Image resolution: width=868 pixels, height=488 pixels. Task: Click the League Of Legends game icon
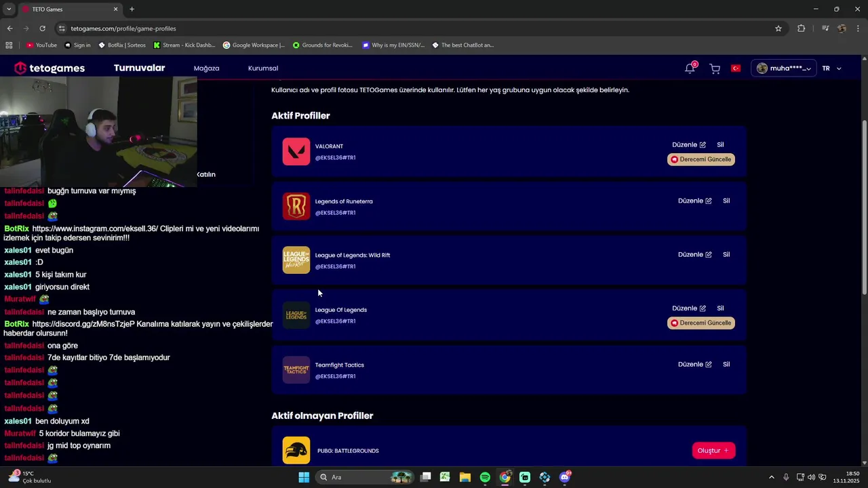(x=296, y=315)
